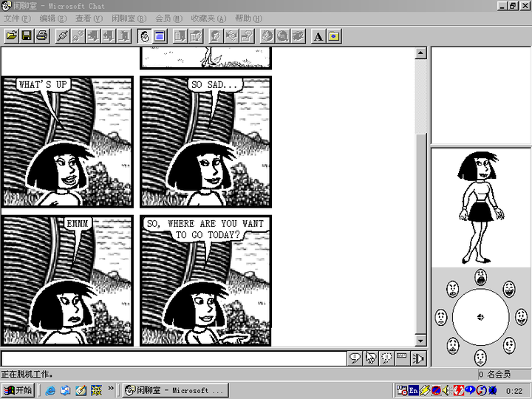Switch to comic strip view mode
Viewport: 532px width, 399px height.
[x=144, y=35]
